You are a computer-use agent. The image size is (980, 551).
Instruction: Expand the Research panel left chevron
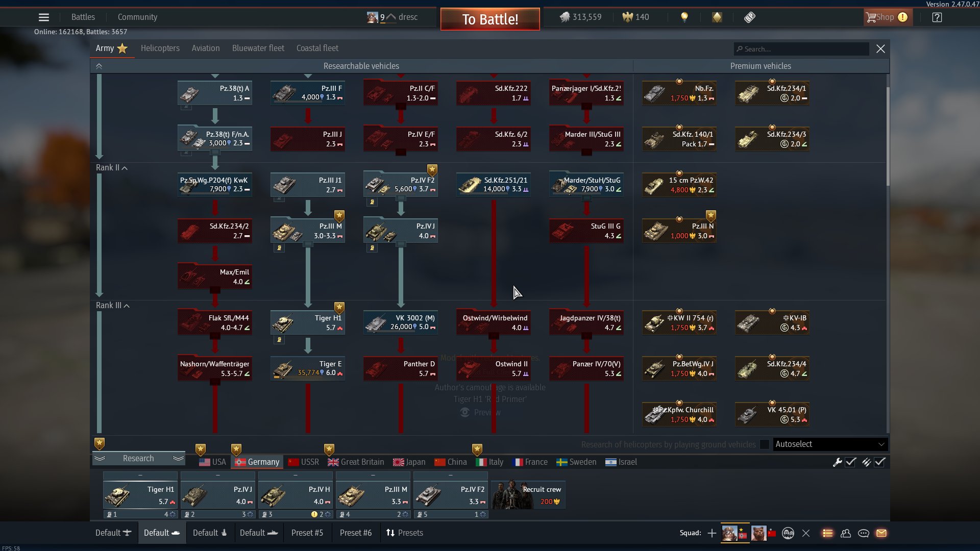[100, 459]
